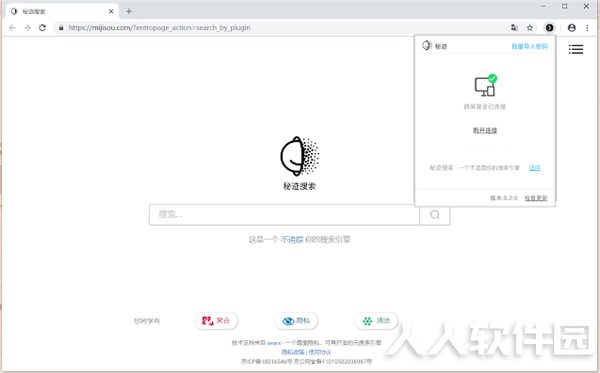Close the browser window
This screenshot has width=600, height=373.
[x=586, y=7]
